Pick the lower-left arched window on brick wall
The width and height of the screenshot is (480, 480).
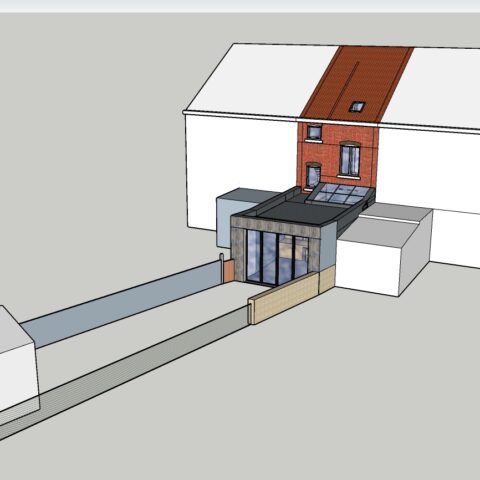(313, 176)
